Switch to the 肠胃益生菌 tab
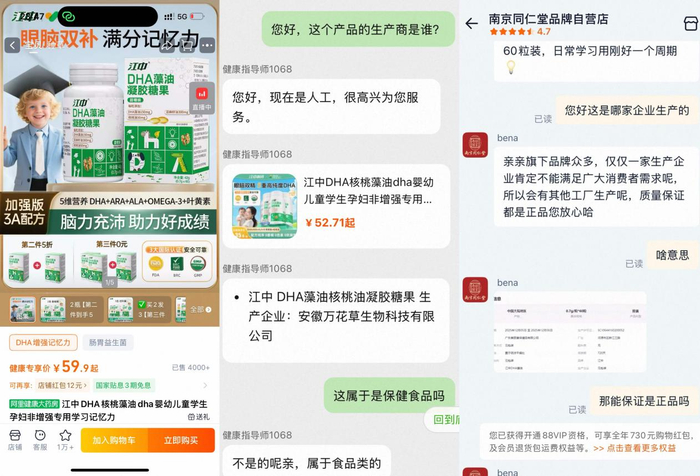The image size is (700, 476). [108, 342]
